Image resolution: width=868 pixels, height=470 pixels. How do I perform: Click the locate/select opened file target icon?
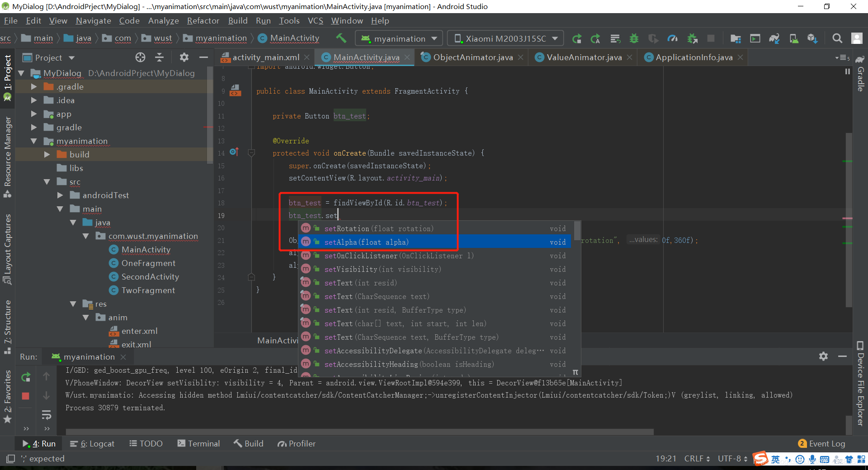[140, 57]
